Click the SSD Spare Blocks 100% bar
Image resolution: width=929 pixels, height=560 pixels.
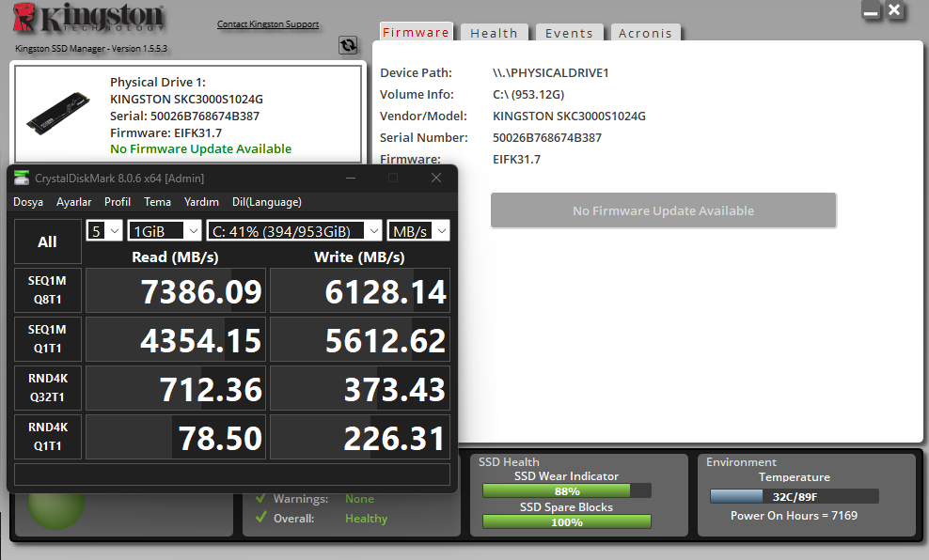click(x=566, y=521)
